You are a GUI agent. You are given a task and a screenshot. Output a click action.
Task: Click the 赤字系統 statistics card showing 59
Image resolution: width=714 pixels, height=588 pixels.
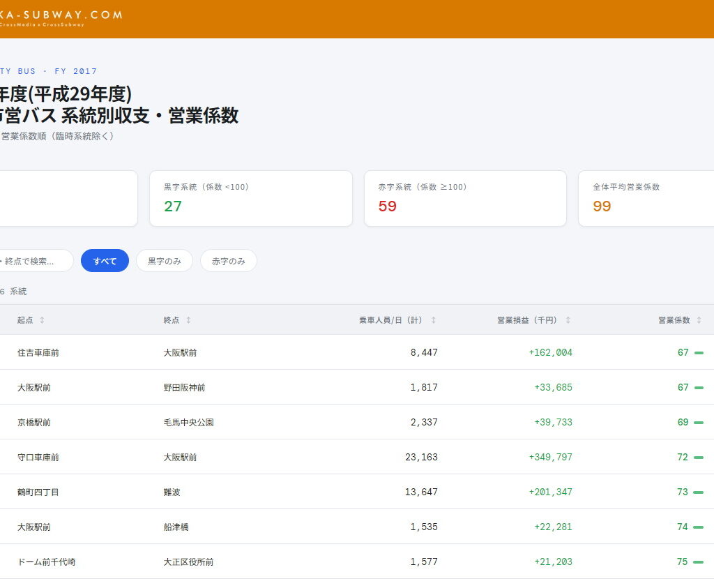click(465, 198)
